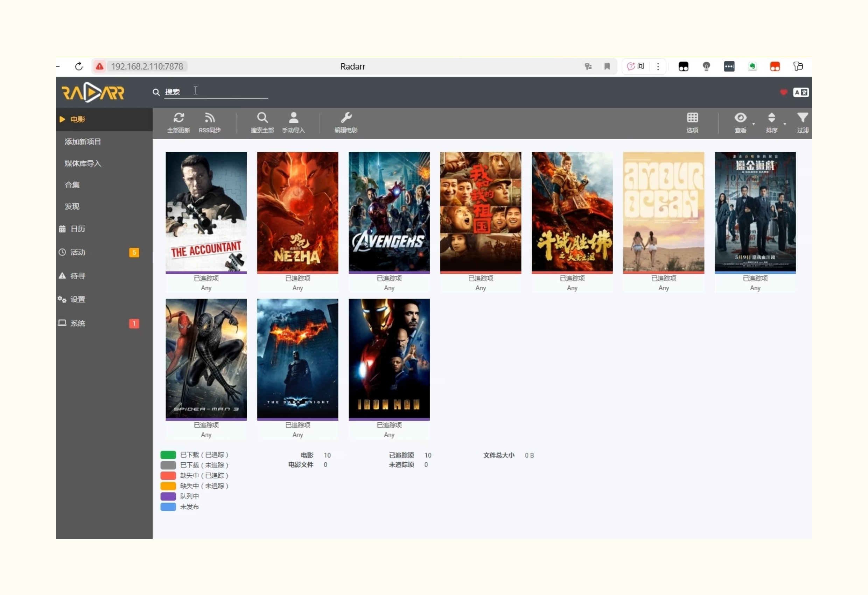
Task: Reload page with browser refresh icon
Action: 79,66
